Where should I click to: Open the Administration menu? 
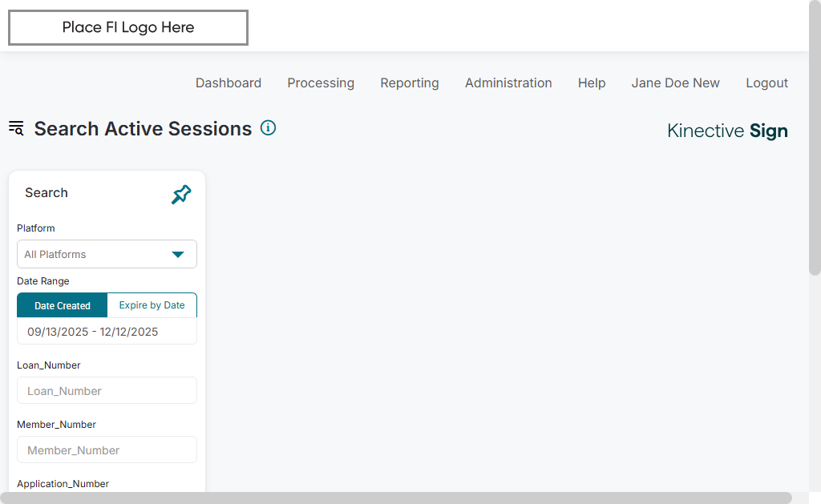508,83
